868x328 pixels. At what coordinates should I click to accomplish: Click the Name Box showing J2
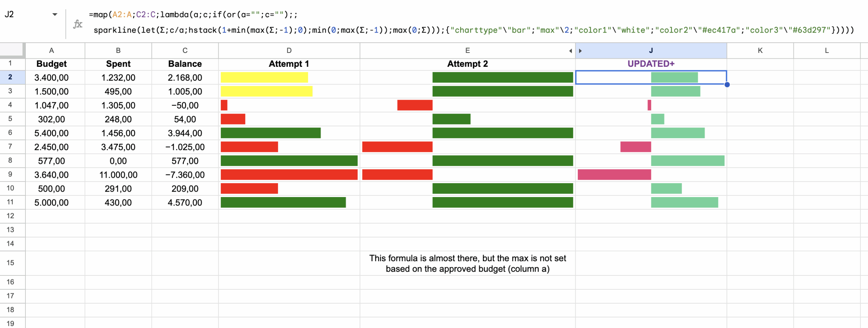(20, 14)
